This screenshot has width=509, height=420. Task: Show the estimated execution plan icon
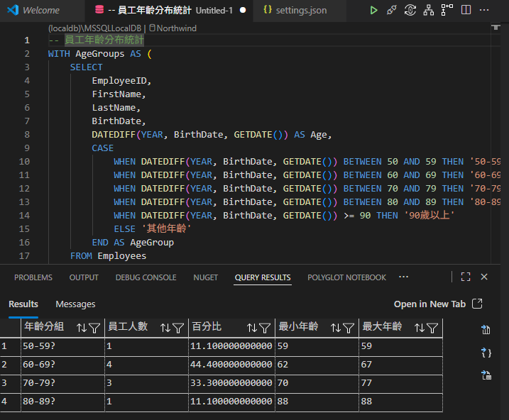coord(429,11)
